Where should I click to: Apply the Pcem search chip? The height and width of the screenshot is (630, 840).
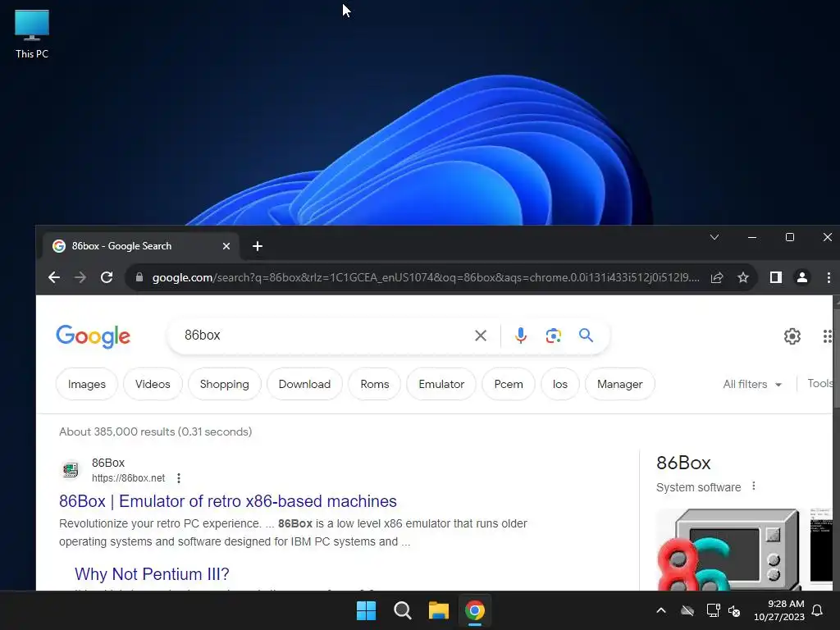(x=509, y=384)
